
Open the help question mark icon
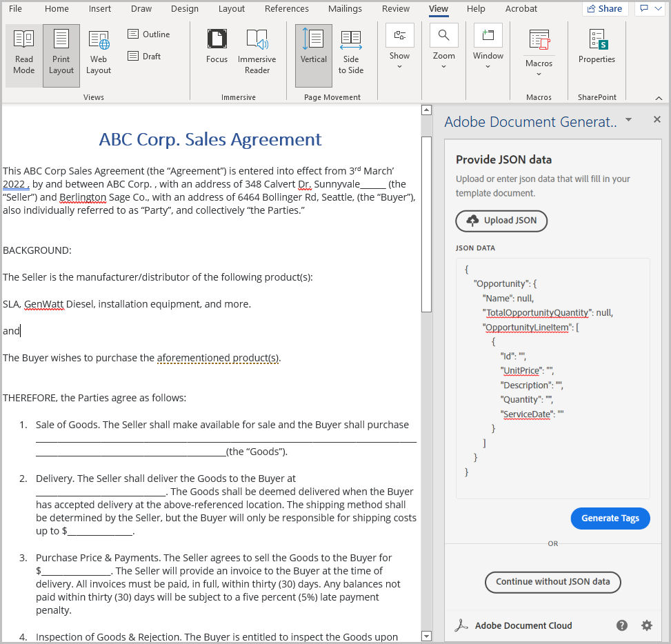tap(622, 625)
